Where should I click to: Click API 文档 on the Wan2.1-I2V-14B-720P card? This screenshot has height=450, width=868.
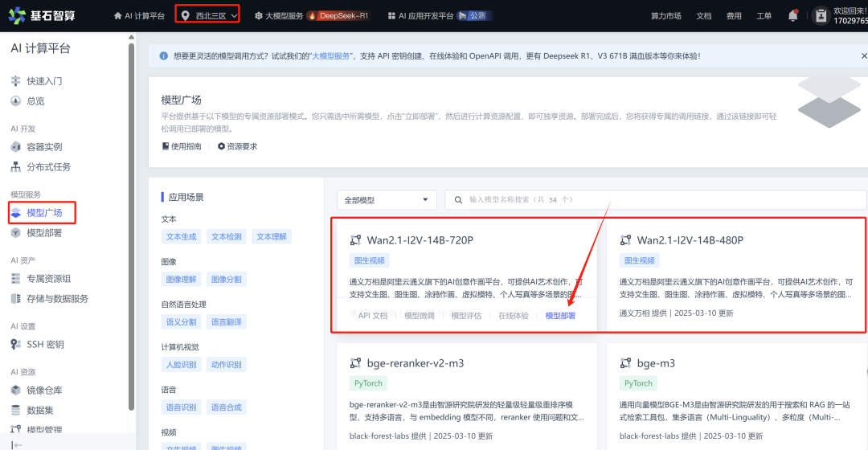(373, 316)
